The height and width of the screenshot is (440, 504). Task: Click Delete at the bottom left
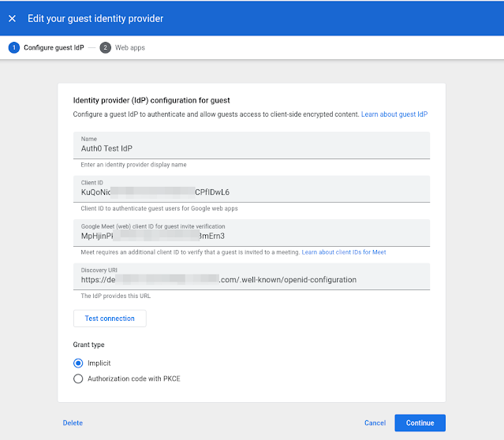[73, 423]
